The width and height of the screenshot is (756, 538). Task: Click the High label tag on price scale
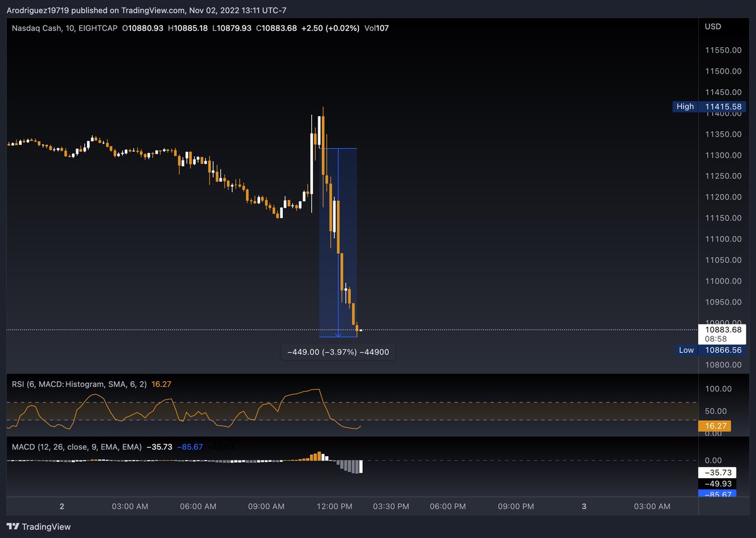[x=685, y=106]
